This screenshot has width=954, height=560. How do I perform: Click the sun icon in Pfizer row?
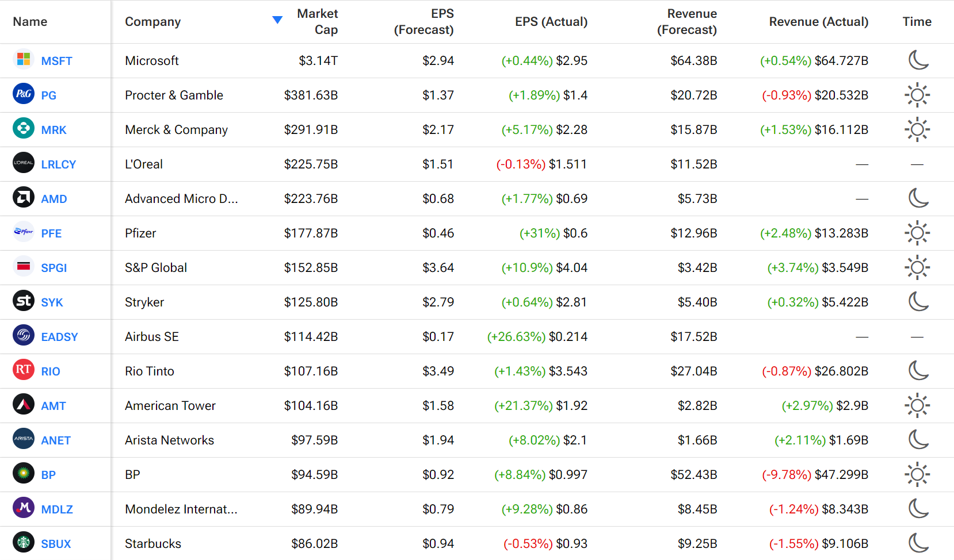917,233
